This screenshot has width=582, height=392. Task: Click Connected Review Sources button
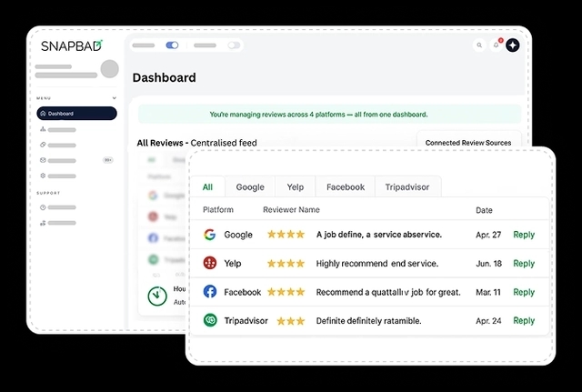[x=467, y=143]
